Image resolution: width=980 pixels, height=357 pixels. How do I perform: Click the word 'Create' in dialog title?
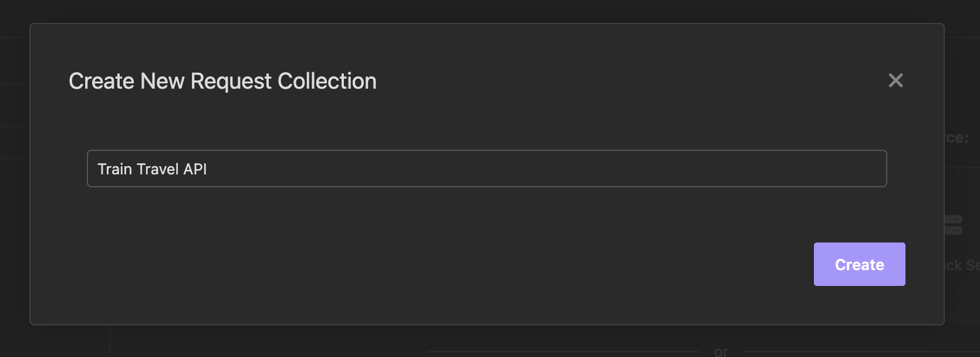tap(102, 81)
